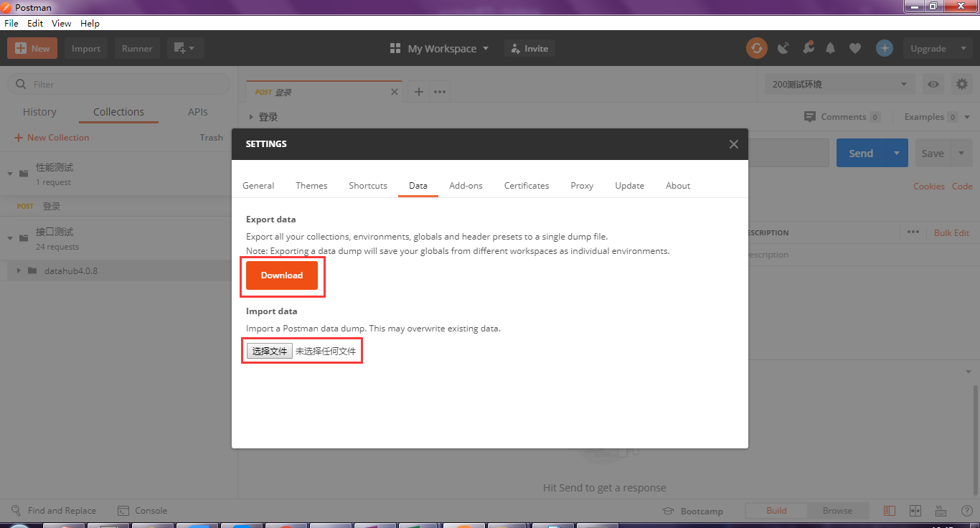980x528 pixels.
Task: Collapse the 性能测试 collection
Action: click(x=10, y=174)
